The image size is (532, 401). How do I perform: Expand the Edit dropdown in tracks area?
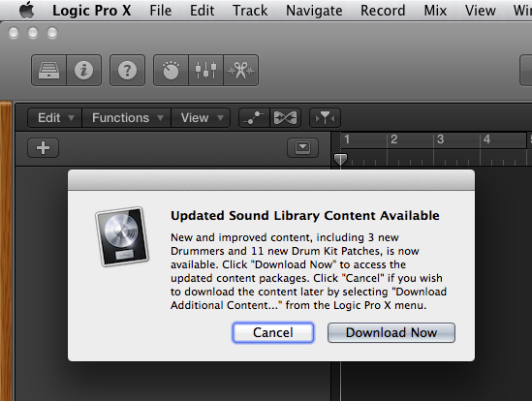(54, 118)
